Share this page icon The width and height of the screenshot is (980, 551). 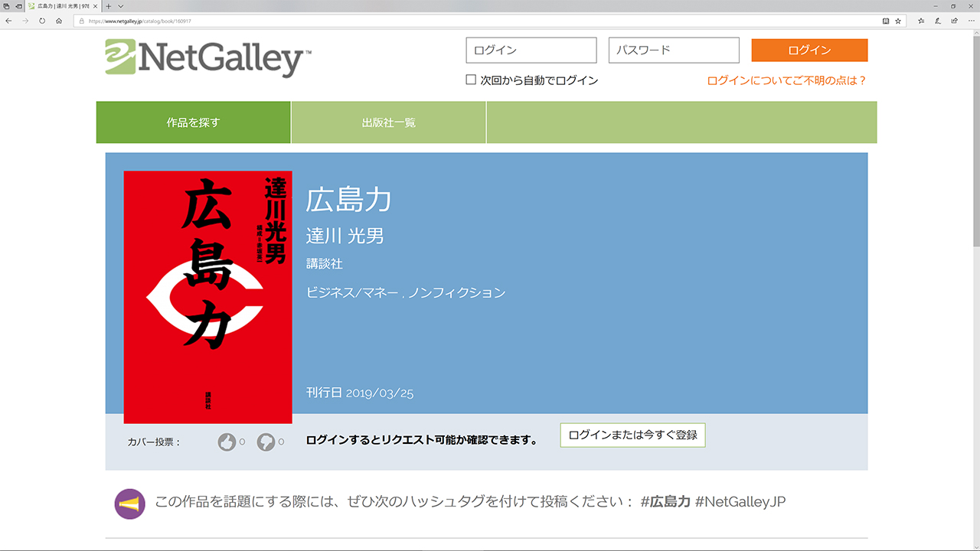tap(953, 21)
